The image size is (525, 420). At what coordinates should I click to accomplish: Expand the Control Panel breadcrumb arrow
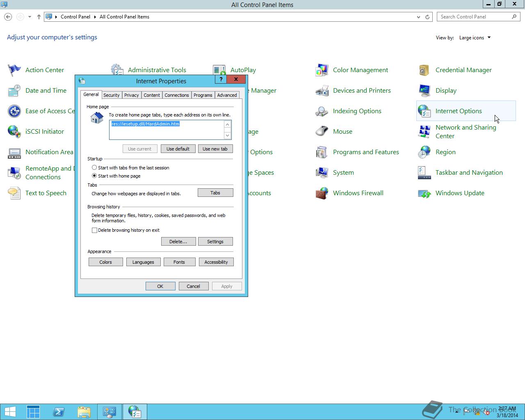point(95,17)
